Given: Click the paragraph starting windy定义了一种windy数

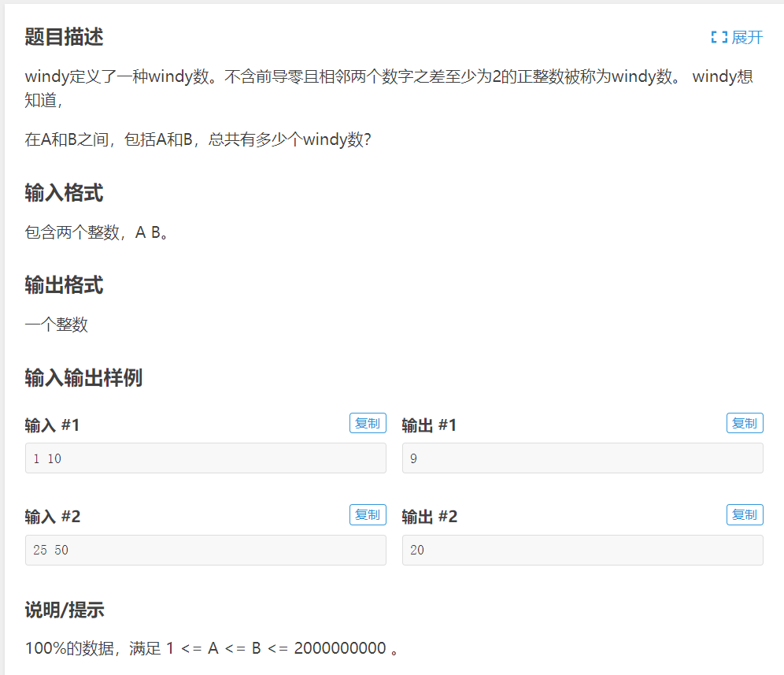Looking at the screenshot, I should pyautogui.click(x=389, y=88).
